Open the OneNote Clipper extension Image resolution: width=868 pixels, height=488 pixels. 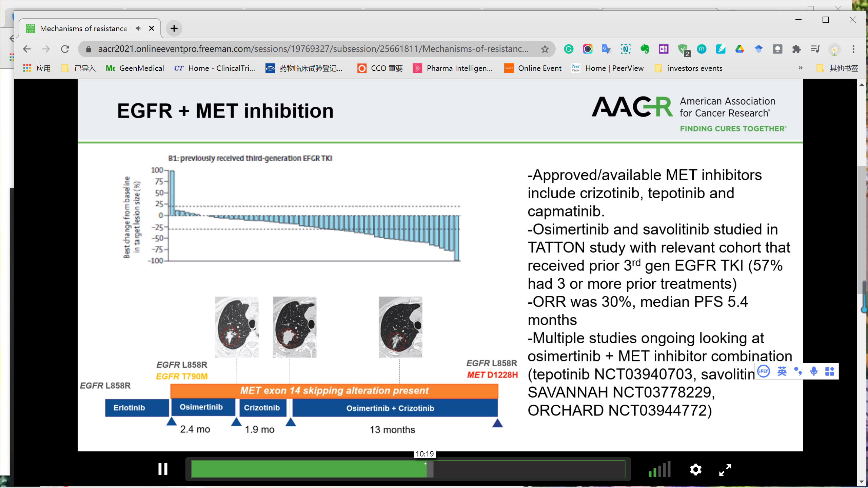[664, 49]
